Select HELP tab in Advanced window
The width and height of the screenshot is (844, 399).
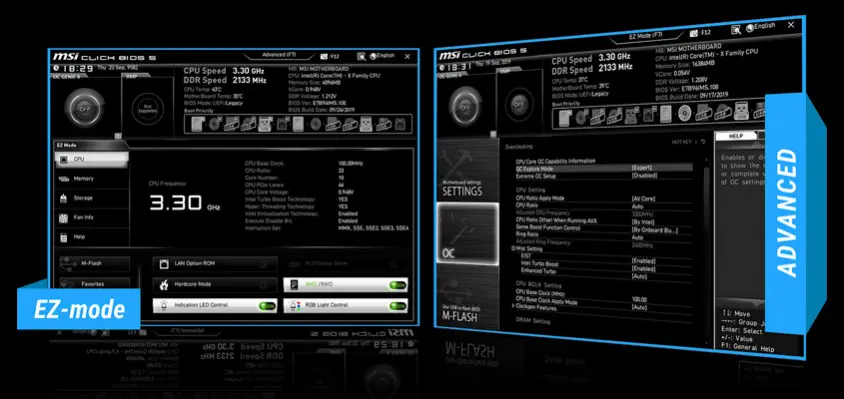(736, 136)
